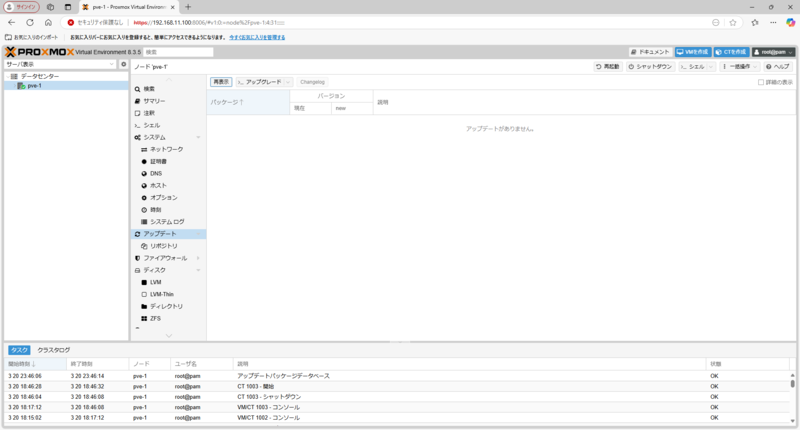
Task: Sort by パッケージ column header
Action: click(248, 102)
